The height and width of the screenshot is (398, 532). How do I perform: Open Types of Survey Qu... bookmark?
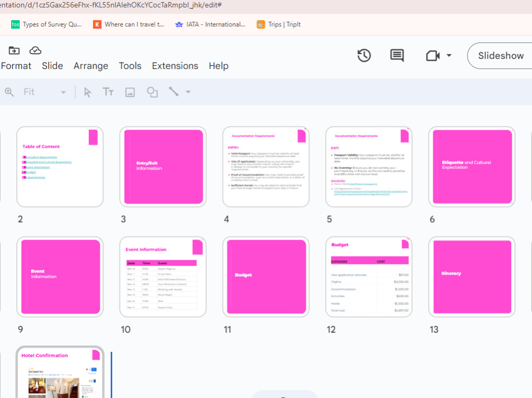[x=46, y=24]
